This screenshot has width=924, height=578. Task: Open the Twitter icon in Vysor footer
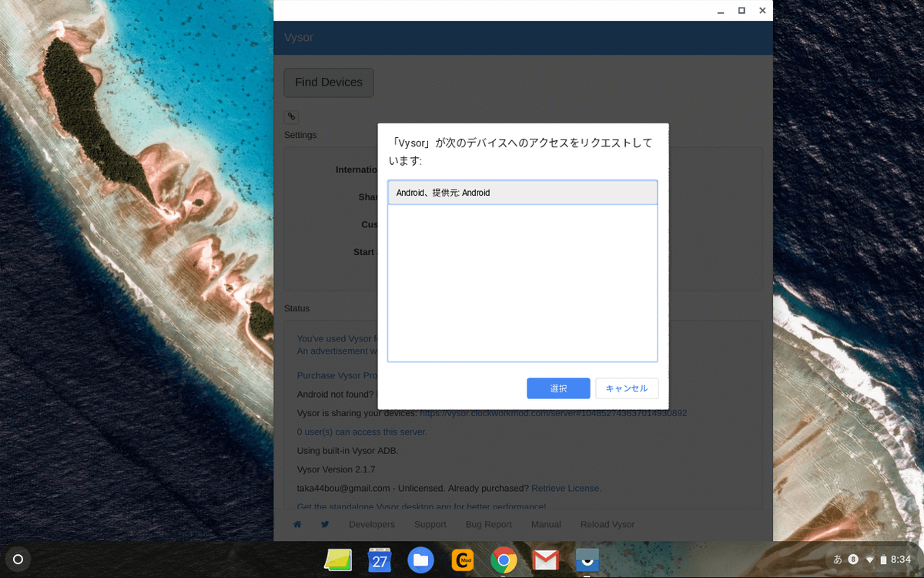coord(325,524)
